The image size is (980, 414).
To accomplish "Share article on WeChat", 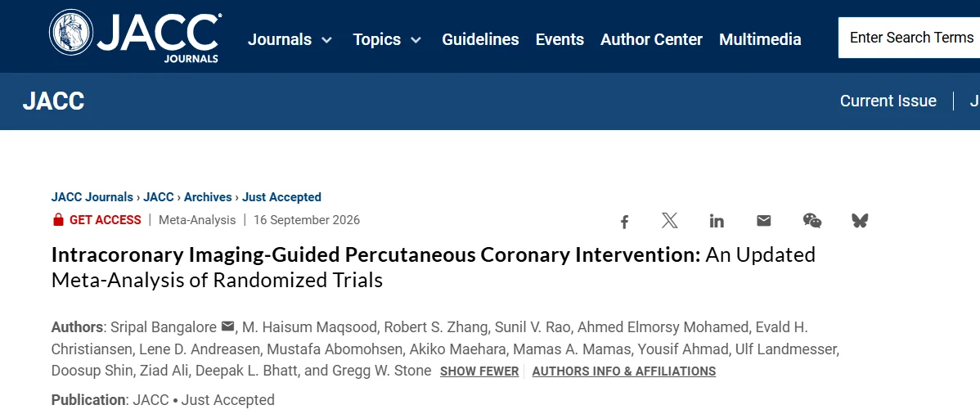I will point(811,221).
